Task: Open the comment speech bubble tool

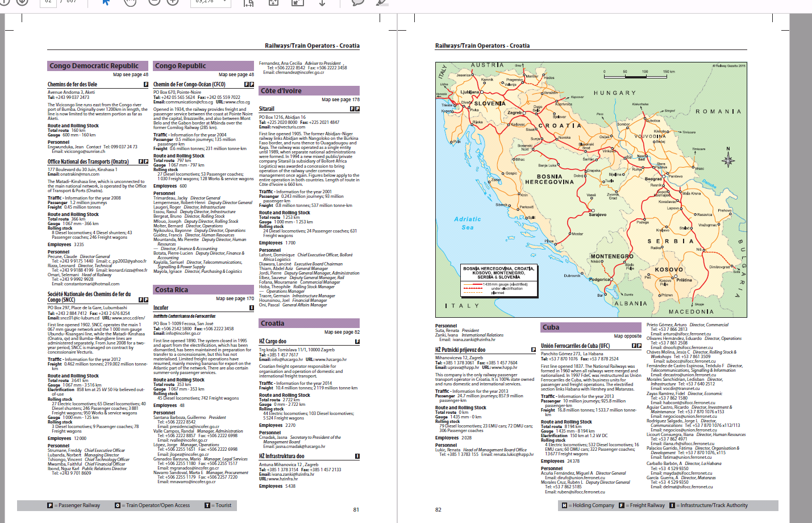Action: [x=357, y=2]
